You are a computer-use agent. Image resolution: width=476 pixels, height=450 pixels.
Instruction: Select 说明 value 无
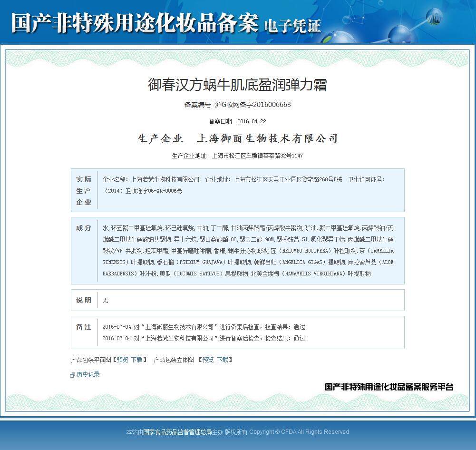coord(106,300)
